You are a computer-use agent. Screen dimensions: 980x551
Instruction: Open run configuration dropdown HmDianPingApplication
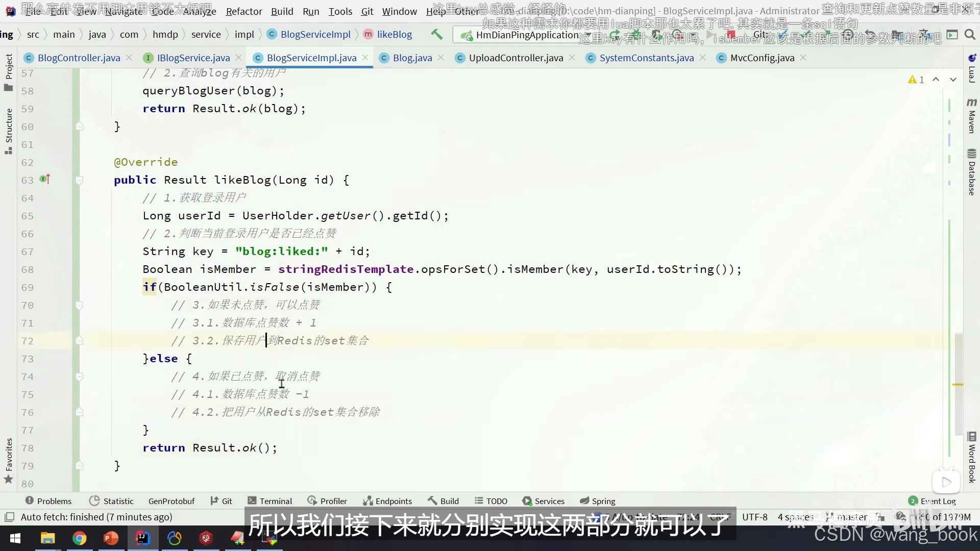click(x=526, y=35)
